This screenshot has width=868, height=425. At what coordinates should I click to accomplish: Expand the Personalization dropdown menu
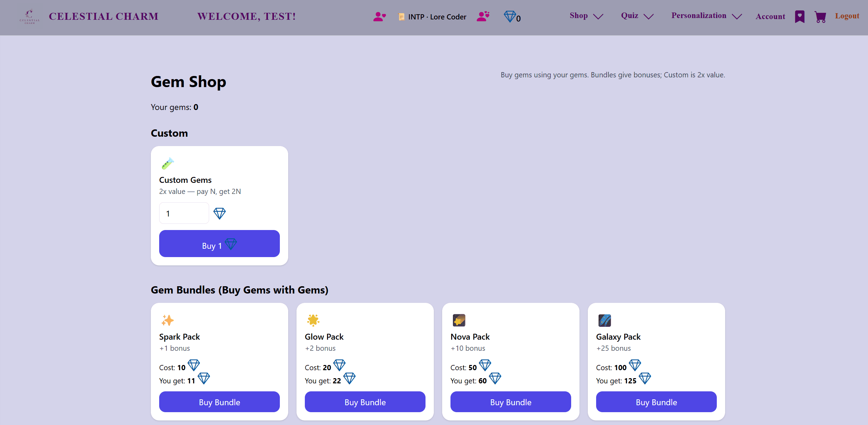tap(707, 16)
